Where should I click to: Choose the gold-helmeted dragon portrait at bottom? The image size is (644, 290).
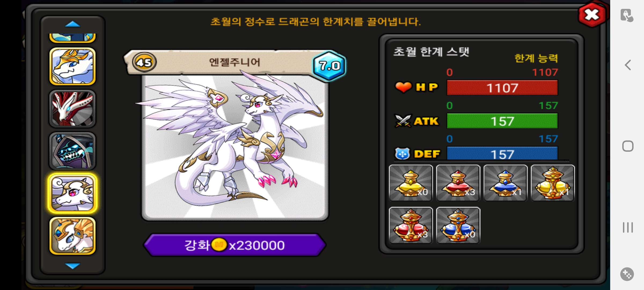[72, 235]
